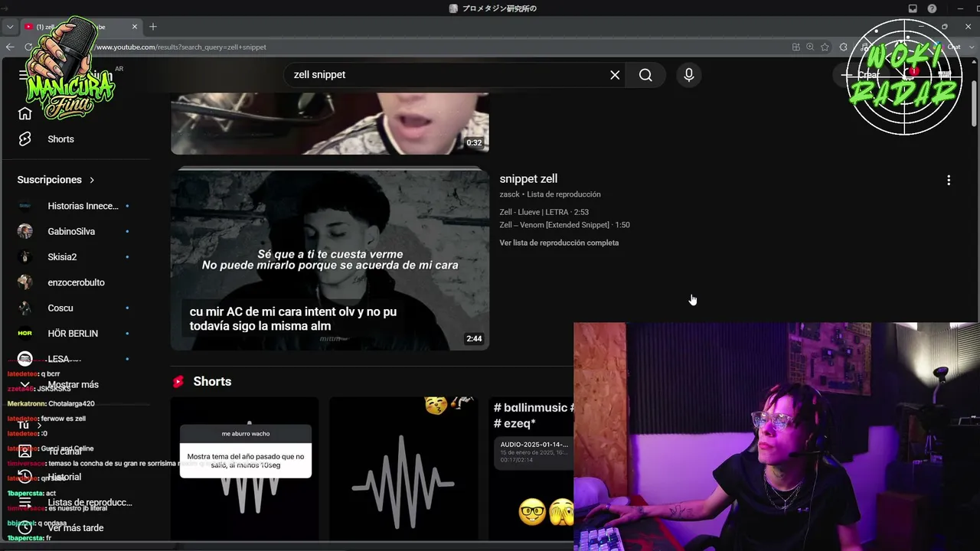Viewport: 980px width, 551px height.
Task: Open the '# ballinmusic' Short
Action: coord(531,468)
